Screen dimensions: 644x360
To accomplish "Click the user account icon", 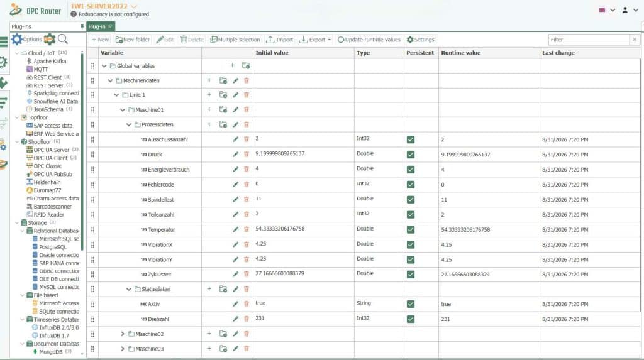I will point(625,10).
